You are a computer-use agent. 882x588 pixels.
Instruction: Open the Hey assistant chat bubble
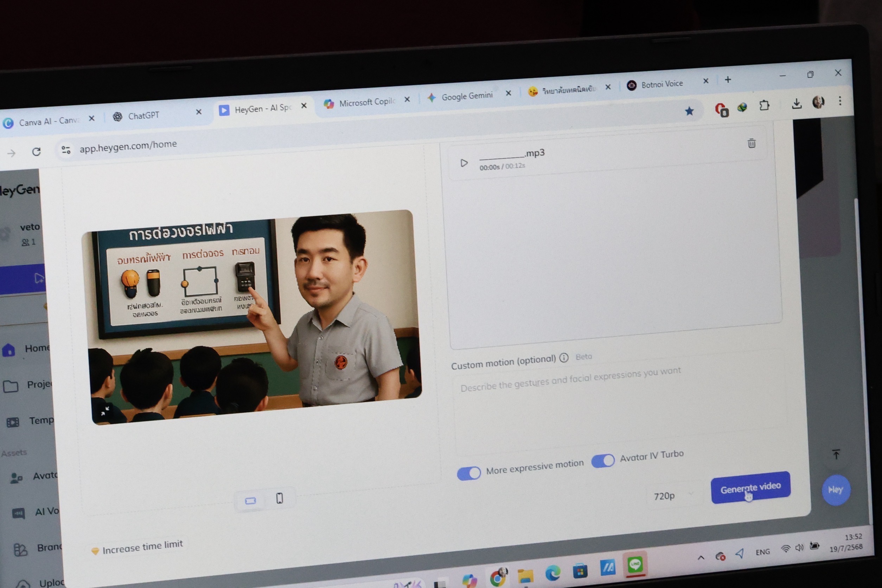point(836,490)
